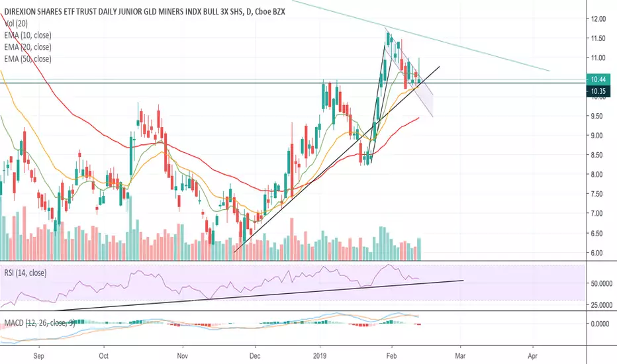Click the 9.00 price axis label
Viewport: 617px width, 364px height.
pos(598,136)
